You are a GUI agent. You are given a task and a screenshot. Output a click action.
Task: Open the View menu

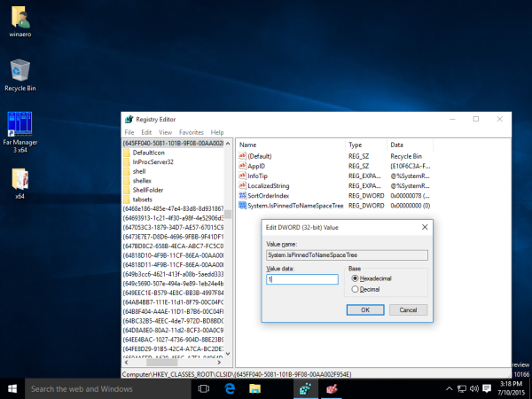pyautogui.click(x=165, y=132)
